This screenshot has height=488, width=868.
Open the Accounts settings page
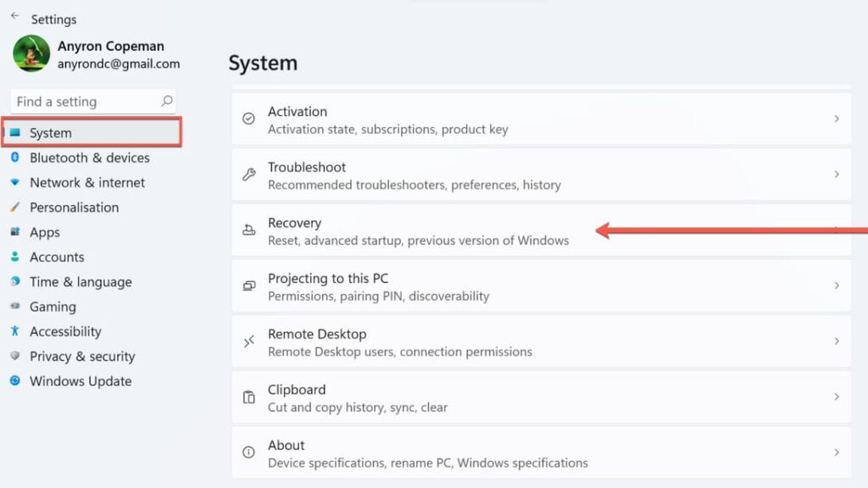[57, 257]
